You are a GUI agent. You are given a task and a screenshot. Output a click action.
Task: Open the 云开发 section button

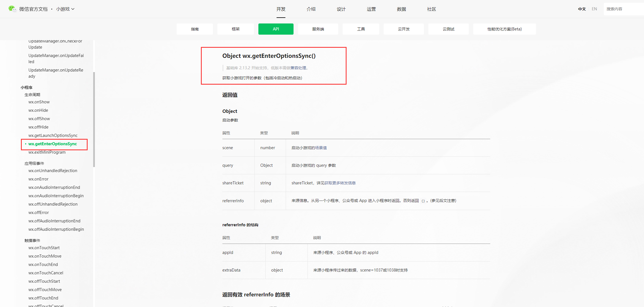(403, 29)
